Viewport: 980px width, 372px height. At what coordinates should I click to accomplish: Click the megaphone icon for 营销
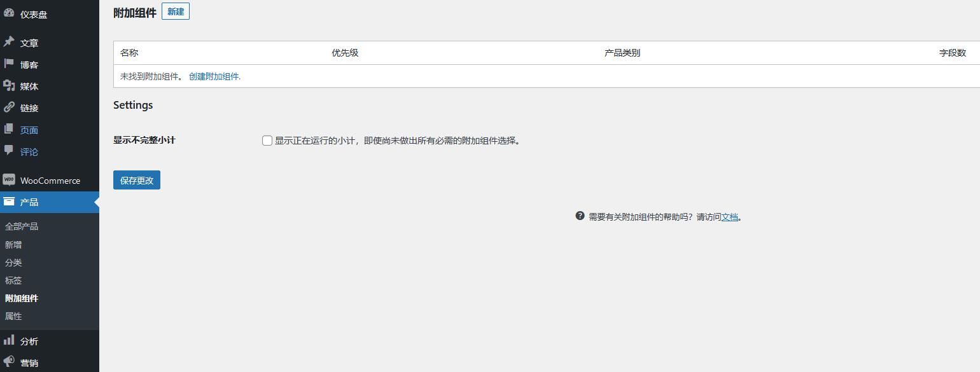[9, 362]
